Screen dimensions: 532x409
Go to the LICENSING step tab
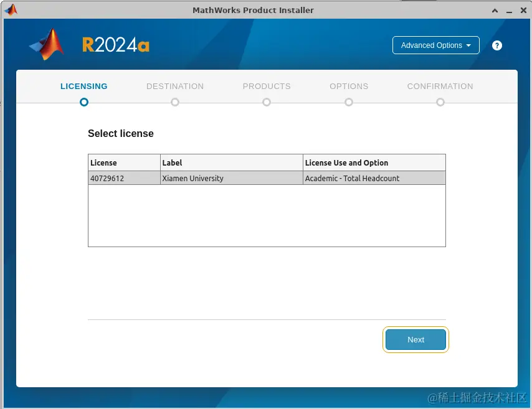84,86
